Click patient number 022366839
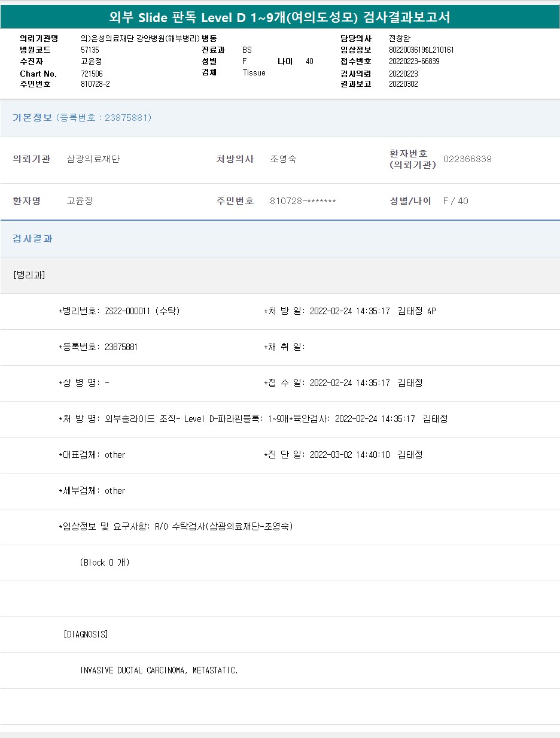This screenshot has height=738, width=560. click(x=467, y=159)
